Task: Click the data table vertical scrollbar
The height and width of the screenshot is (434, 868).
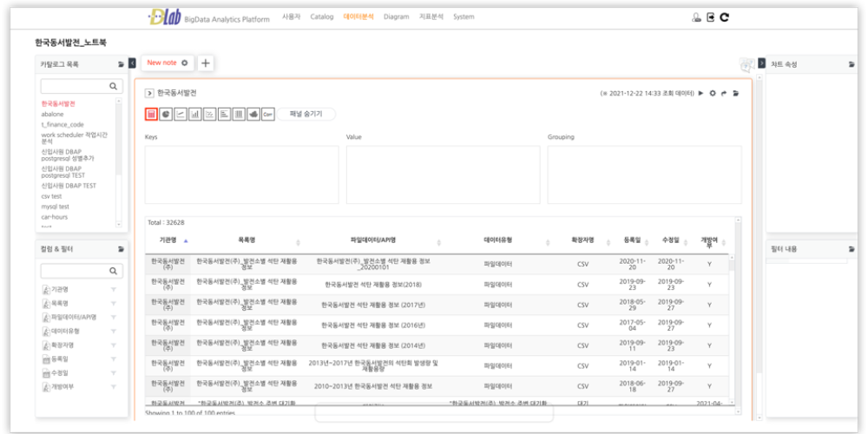Action: point(733,329)
